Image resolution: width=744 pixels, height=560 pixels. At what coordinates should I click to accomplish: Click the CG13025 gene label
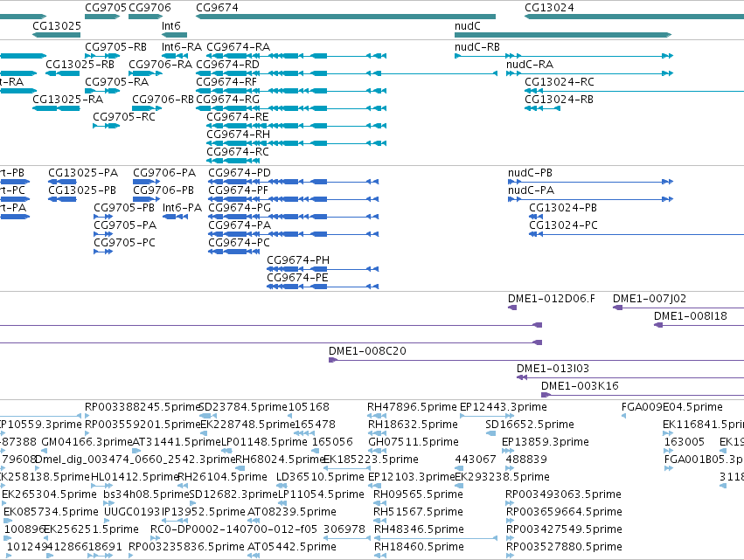coord(57,25)
